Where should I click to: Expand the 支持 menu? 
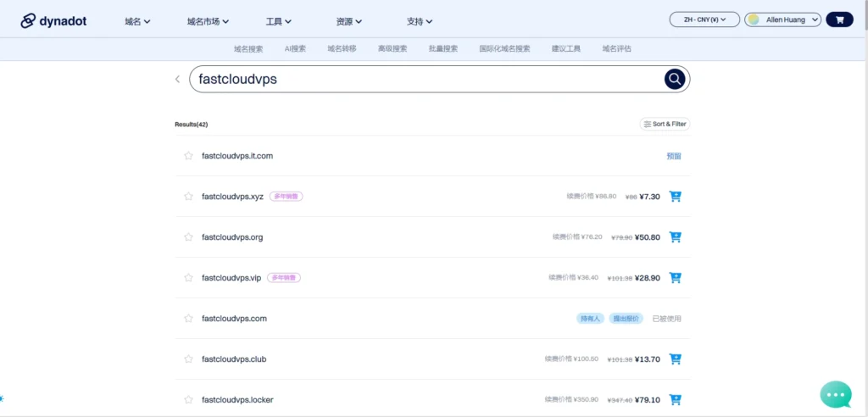click(420, 21)
